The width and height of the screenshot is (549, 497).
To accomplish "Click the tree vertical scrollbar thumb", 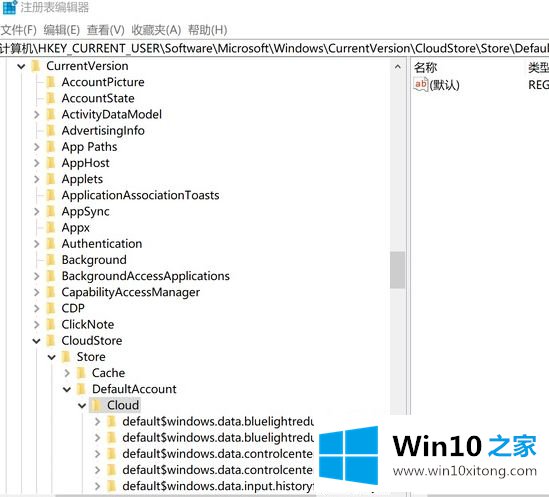I will pos(398,270).
